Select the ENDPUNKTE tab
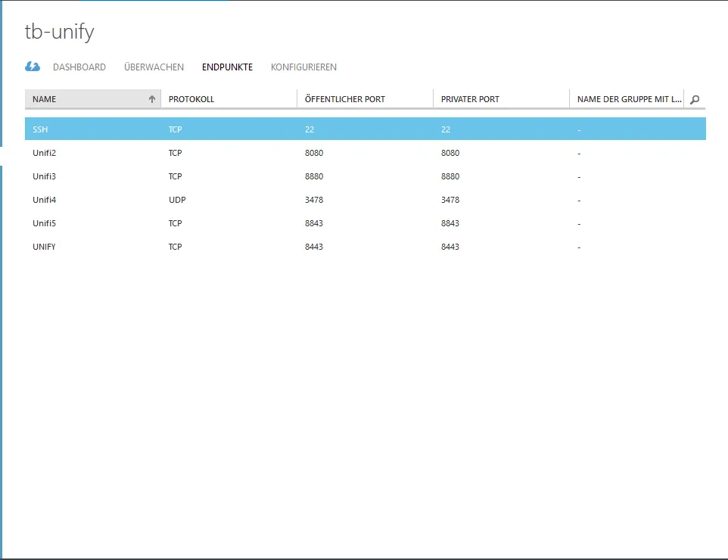The width and height of the screenshot is (728, 560). point(227,67)
